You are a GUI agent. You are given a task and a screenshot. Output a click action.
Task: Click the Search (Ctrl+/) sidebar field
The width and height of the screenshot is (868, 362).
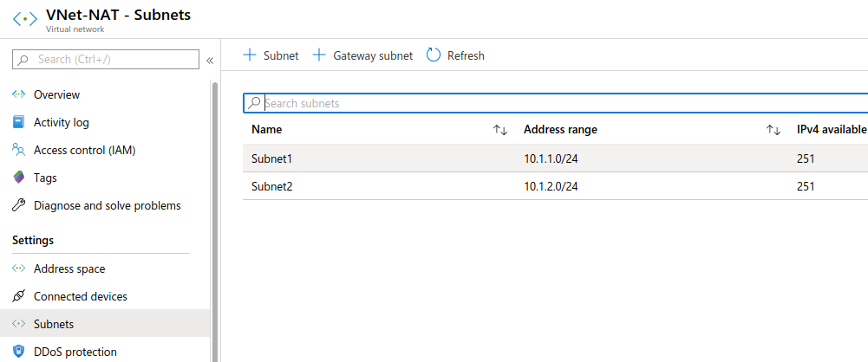(106, 59)
